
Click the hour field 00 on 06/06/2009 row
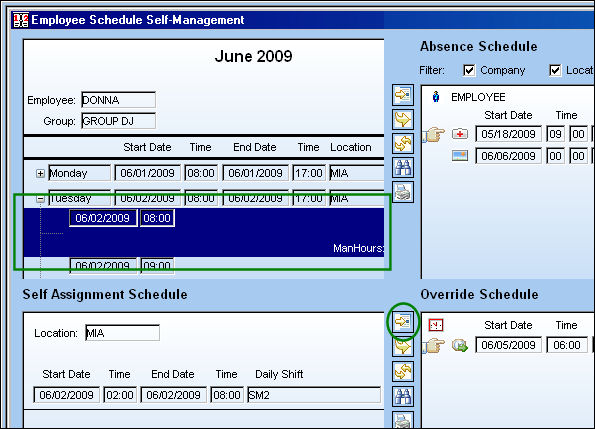click(556, 156)
